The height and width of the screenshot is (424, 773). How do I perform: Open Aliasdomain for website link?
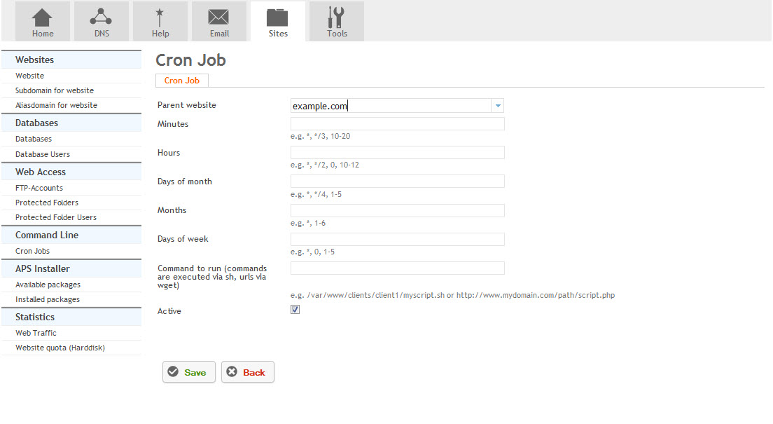pyautogui.click(x=56, y=106)
